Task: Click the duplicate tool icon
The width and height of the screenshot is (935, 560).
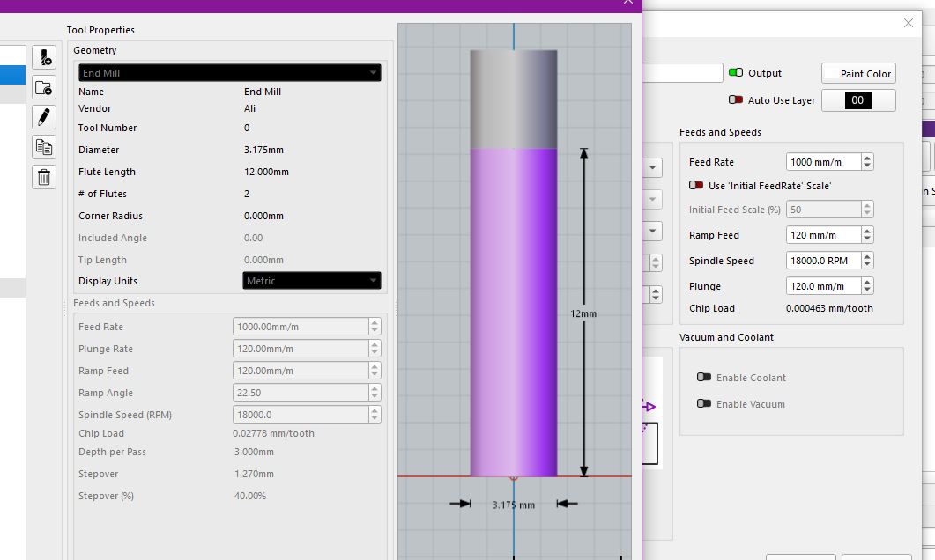Action: [44, 147]
